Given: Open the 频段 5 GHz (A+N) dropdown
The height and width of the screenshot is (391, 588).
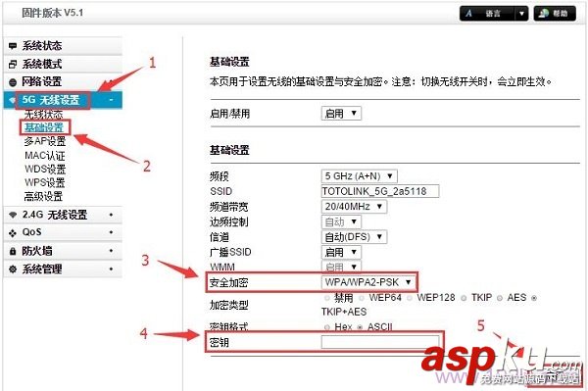Looking at the screenshot, I should coord(360,175).
